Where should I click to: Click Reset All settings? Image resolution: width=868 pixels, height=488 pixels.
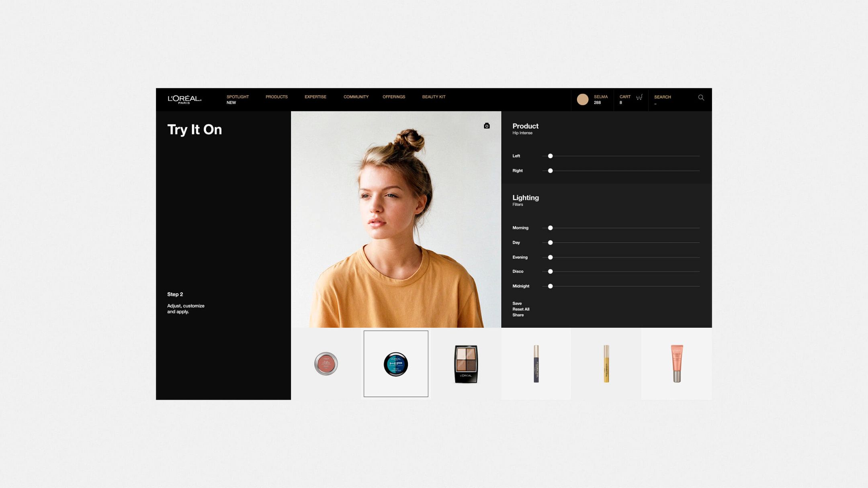click(521, 309)
